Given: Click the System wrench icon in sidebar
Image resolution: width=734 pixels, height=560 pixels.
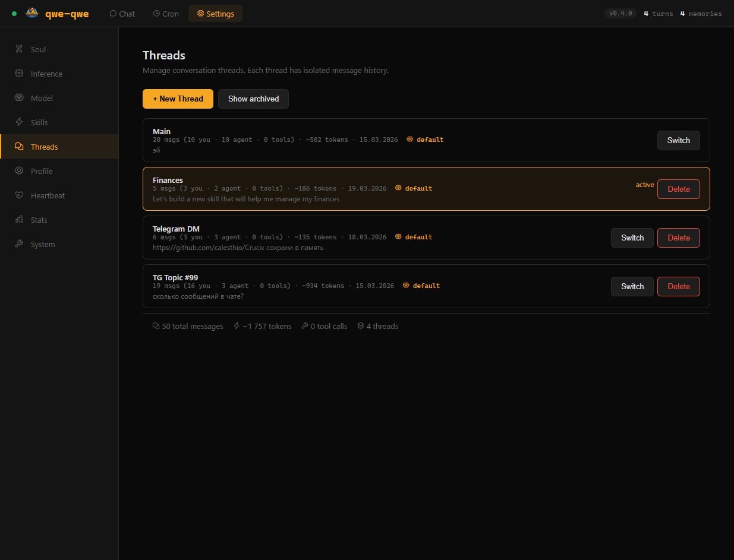Looking at the screenshot, I should click(x=19, y=244).
